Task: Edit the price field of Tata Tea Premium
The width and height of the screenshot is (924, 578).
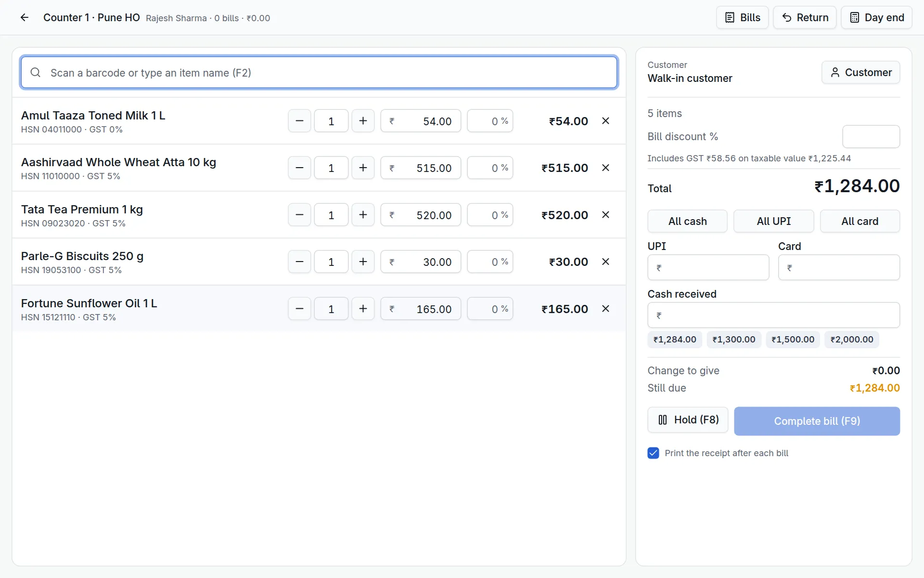Action: (x=421, y=215)
